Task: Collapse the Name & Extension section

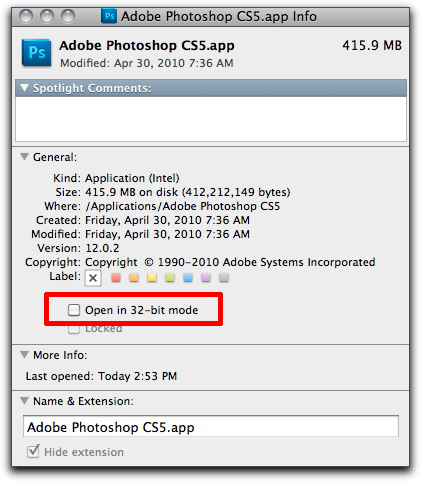Action: point(24,401)
